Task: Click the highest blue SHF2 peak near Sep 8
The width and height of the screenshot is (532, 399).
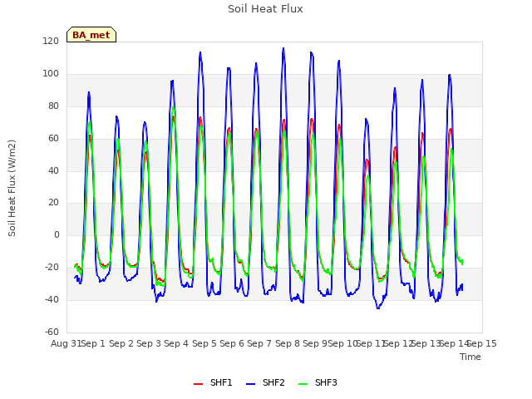Action: point(283,48)
